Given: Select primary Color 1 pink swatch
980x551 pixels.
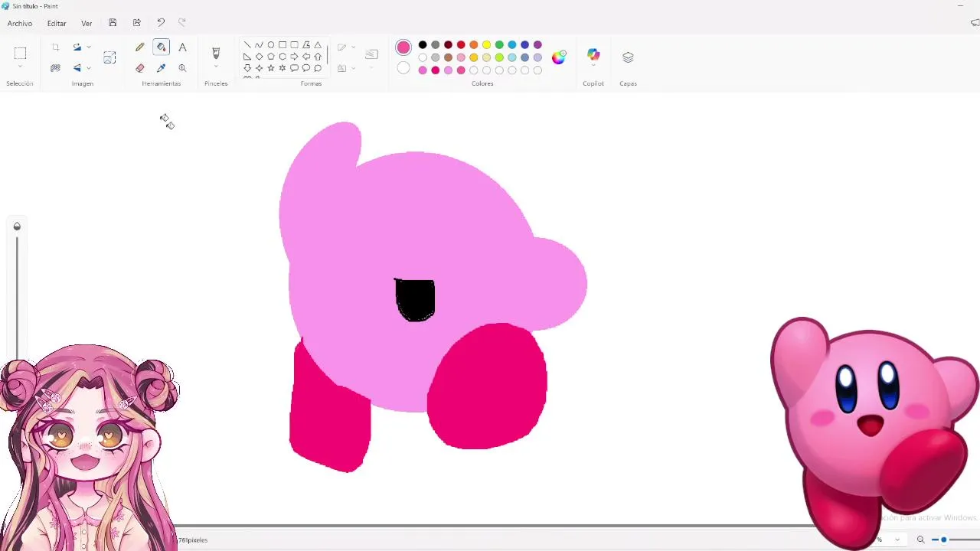Looking at the screenshot, I should point(403,47).
